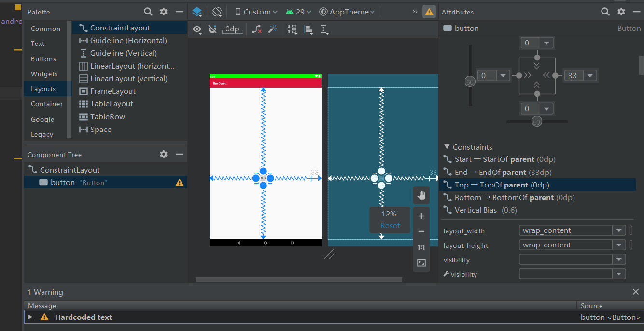Close the warnings panel
This screenshot has width=644, height=331.
pyautogui.click(x=636, y=292)
